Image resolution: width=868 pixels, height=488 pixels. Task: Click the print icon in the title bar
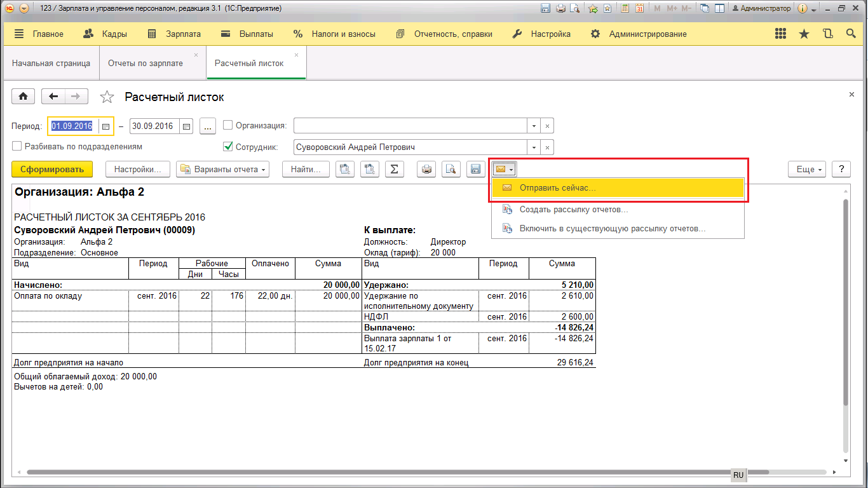560,8
